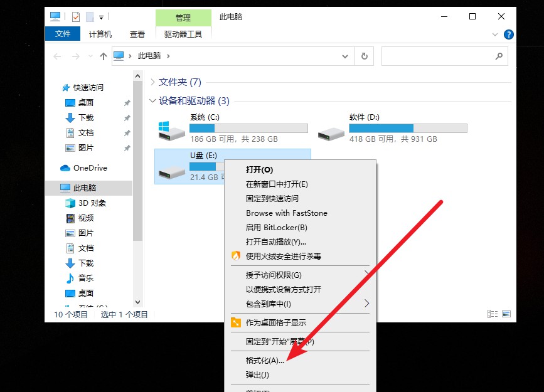Open the 包含到库中(I) submenu
Screen dimensions: 544x392
click(300, 304)
